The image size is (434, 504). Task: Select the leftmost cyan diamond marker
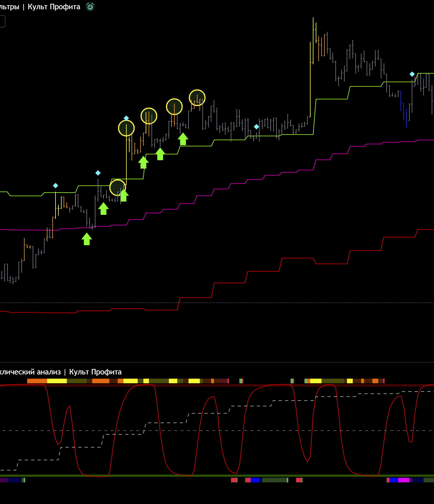pyautogui.click(x=56, y=186)
